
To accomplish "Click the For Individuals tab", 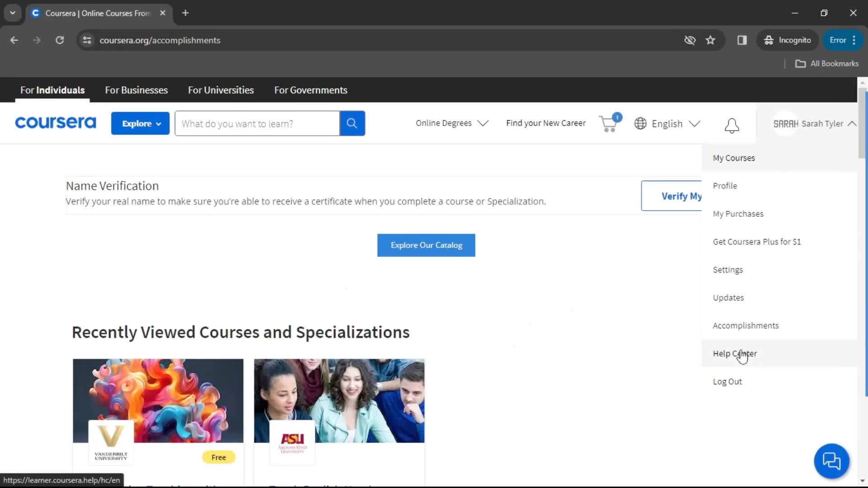I will pyautogui.click(x=52, y=90).
